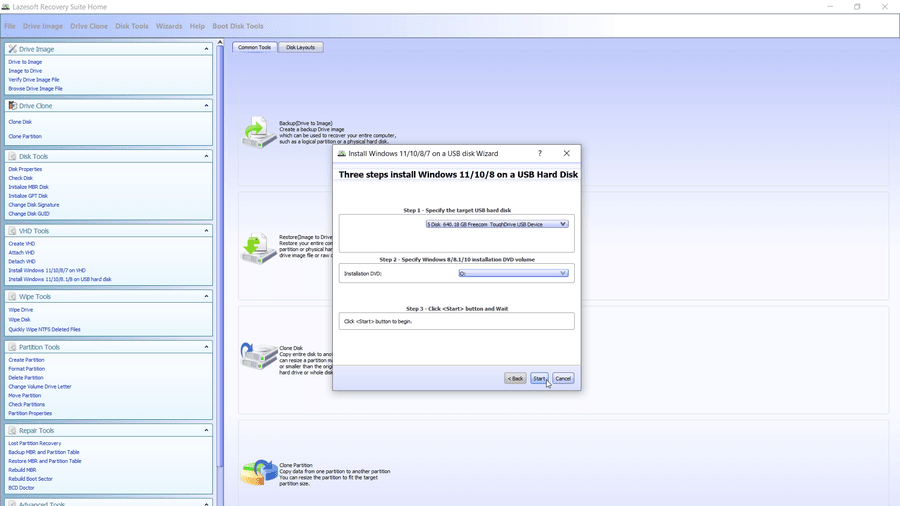The width and height of the screenshot is (900, 506).
Task: Open the Help menu
Action: 197,26
